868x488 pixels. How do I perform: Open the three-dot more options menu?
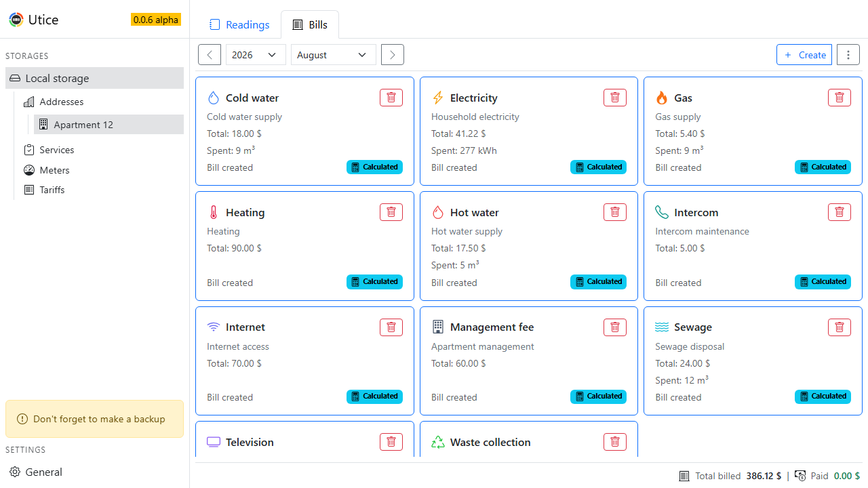pyautogui.click(x=848, y=55)
